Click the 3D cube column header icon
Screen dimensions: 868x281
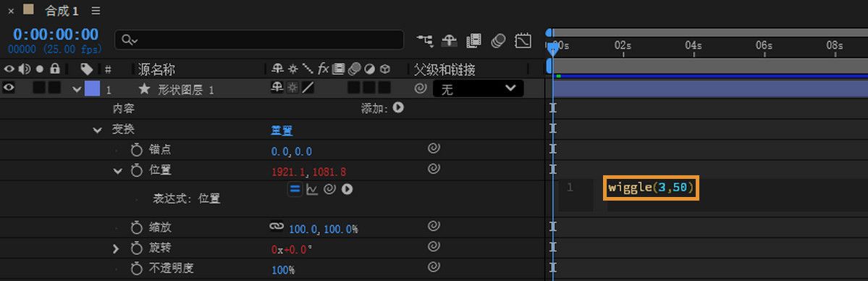[384, 70]
